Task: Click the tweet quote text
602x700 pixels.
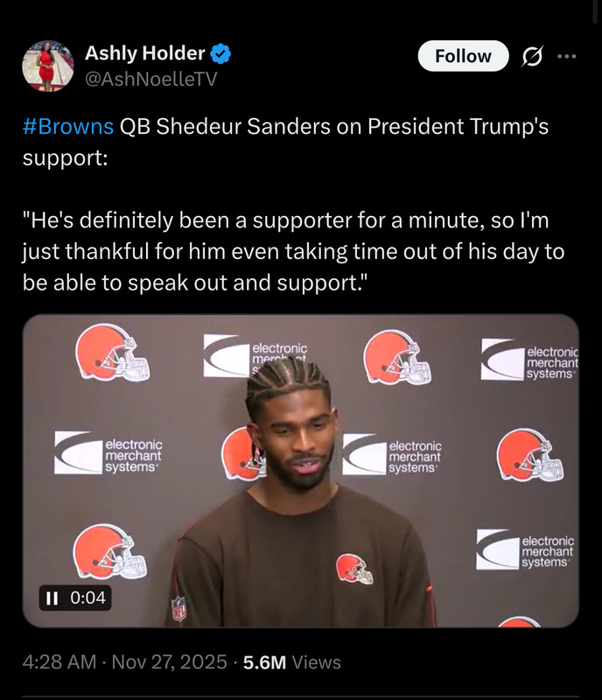Action: tap(293, 252)
